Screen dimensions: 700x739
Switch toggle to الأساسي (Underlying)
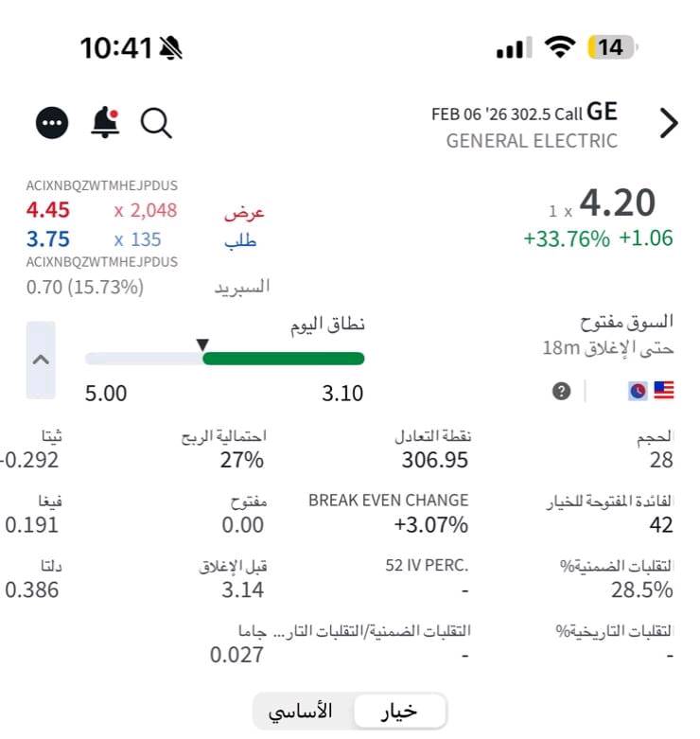pos(301,712)
